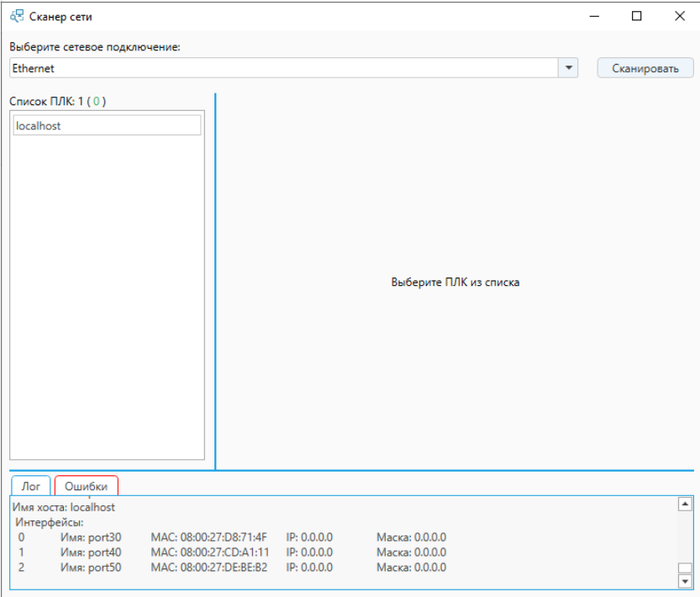
Task: Click the port50 interface line in log
Action: tap(231, 568)
